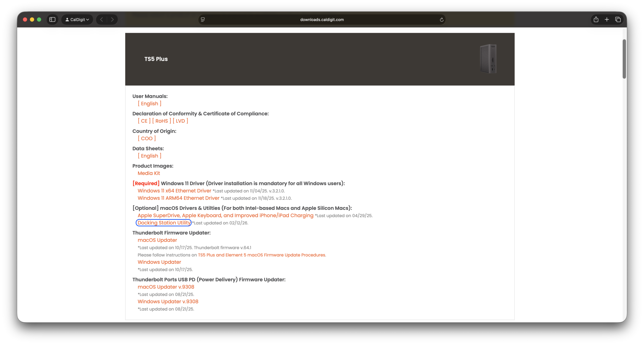644x345 pixels.
Task: Open the English user manual link
Action: coord(149,104)
